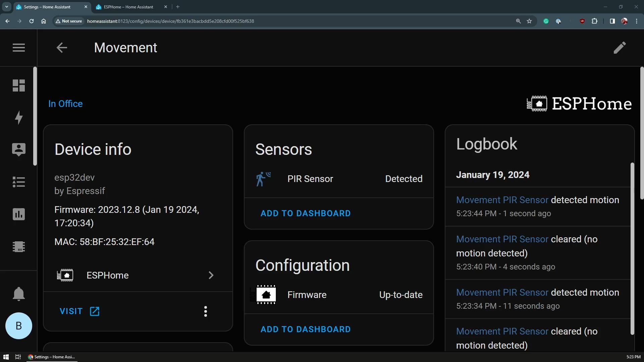Select Chrome Settings – Home Assi... taskbar item
The height and width of the screenshot is (362, 644).
(x=52, y=357)
